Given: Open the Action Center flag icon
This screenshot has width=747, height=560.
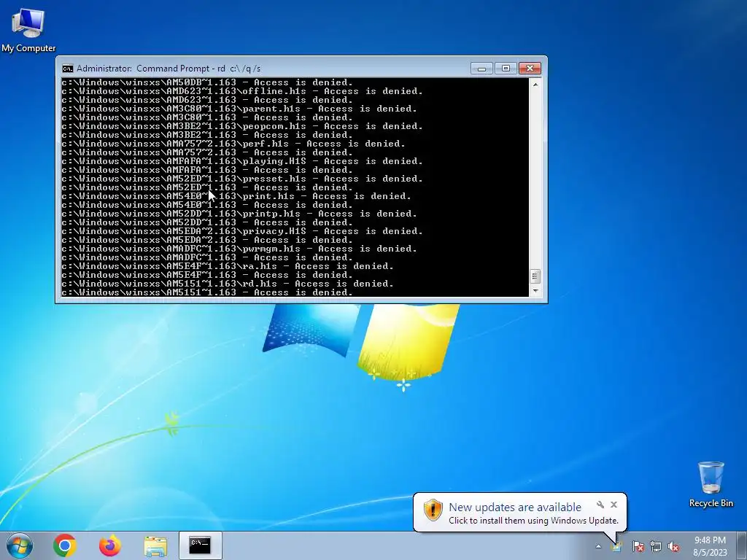Looking at the screenshot, I should 638,546.
